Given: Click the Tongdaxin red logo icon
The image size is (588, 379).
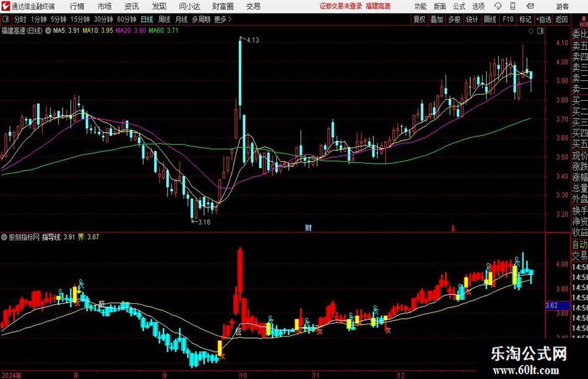Looking at the screenshot, I should click(6, 6).
